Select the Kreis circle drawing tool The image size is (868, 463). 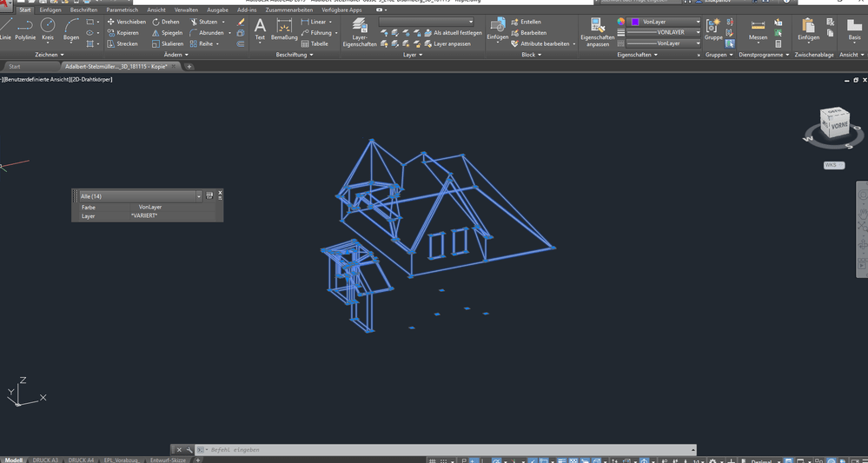[48, 29]
